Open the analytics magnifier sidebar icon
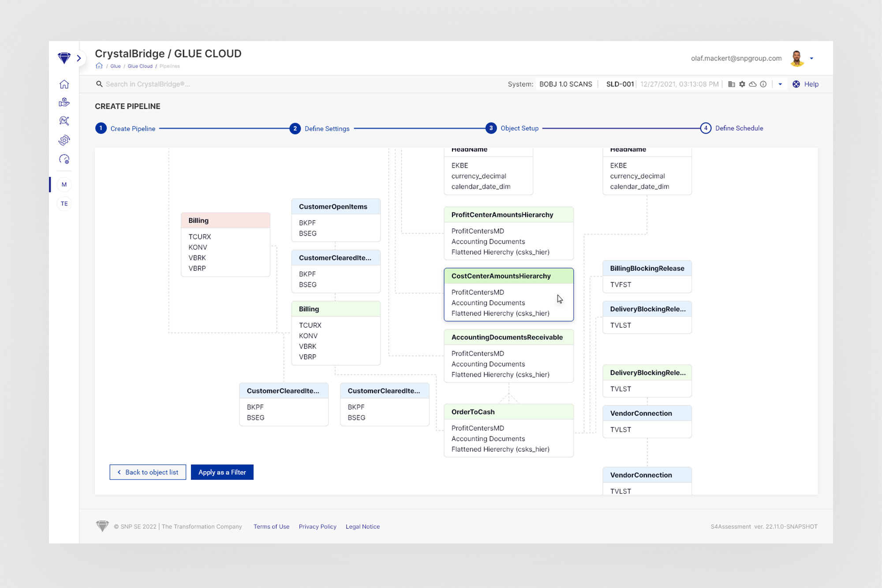 pyautogui.click(x=64, y=121)
